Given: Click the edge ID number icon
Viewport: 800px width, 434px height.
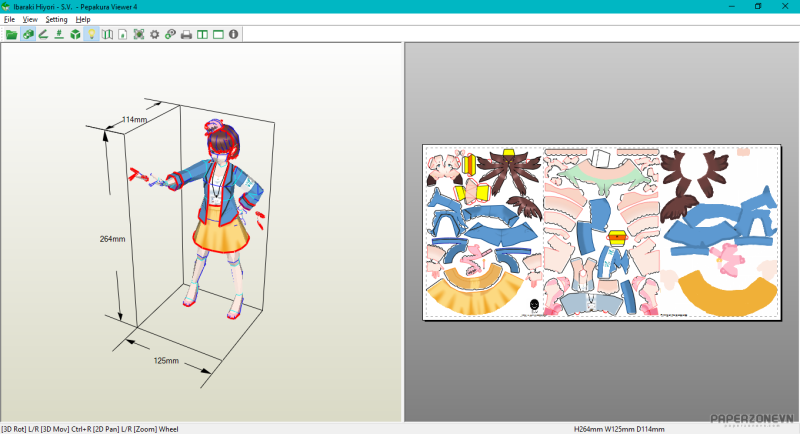Looking at the screenshot, I should tap(59, 34).
